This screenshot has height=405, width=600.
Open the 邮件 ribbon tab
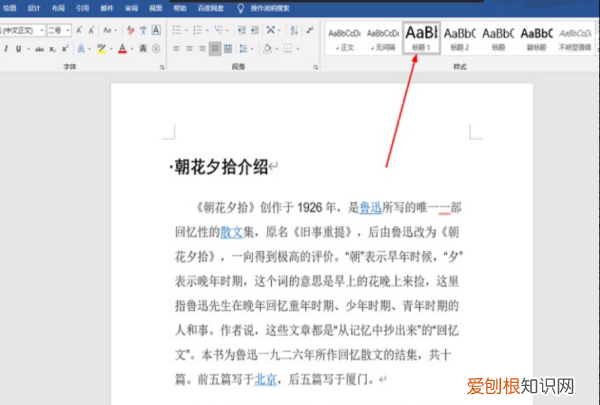tap(107, 8)
